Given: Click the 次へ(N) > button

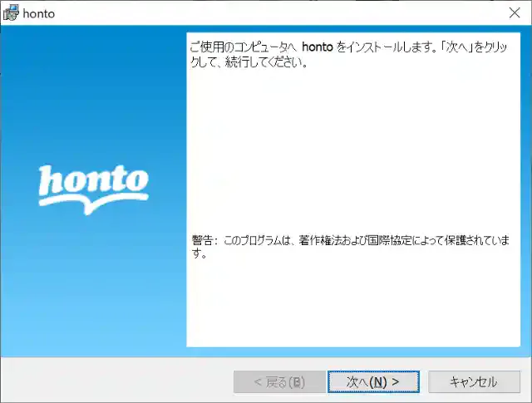Looking at the screenshot, I should pos(373,382).
